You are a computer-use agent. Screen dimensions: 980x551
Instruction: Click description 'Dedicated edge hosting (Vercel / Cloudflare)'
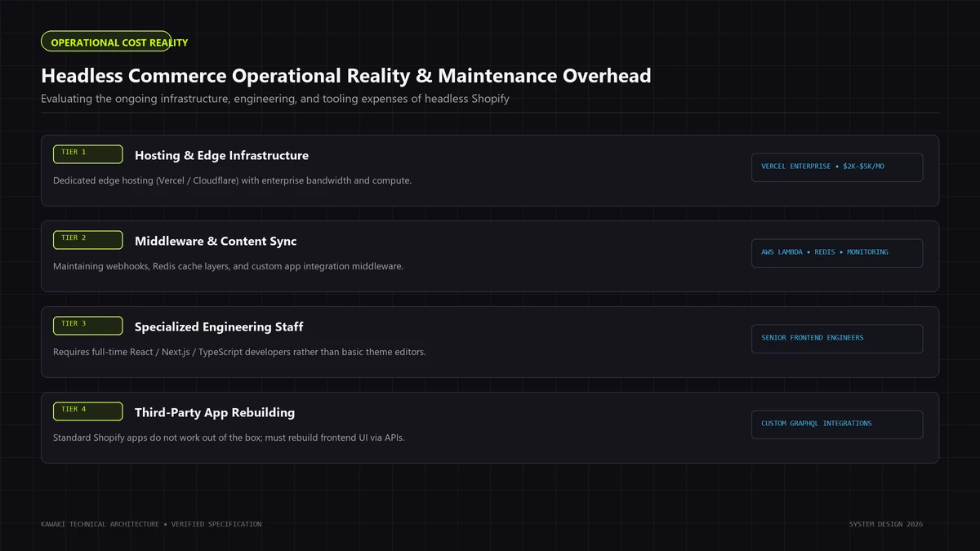pyautogui.click(x=232, y=180)
